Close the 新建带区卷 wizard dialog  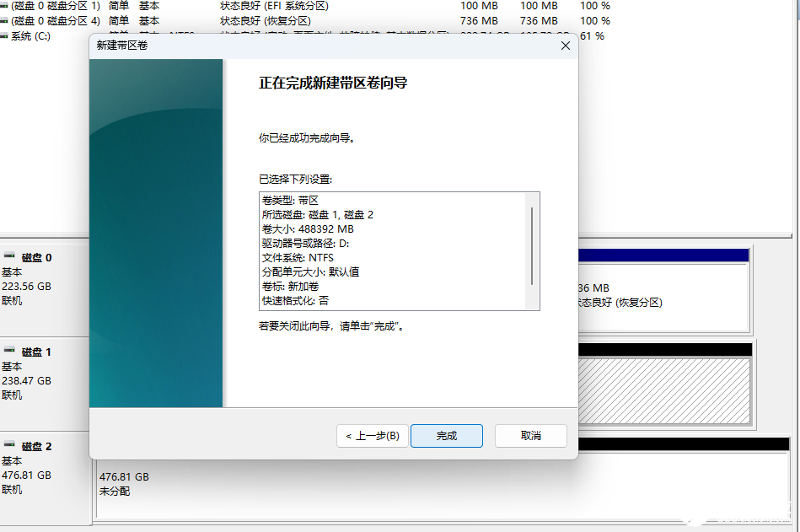565,46
